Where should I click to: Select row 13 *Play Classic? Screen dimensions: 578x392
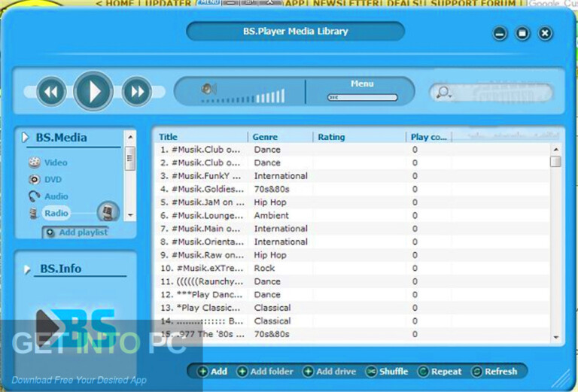pyautogui.click(x=352, y=308)
